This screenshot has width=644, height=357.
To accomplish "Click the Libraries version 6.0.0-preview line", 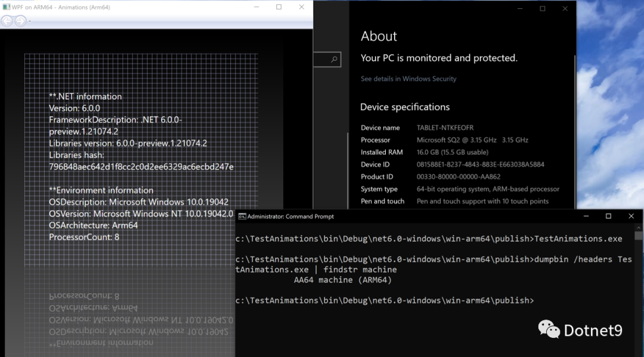I will tap(128, 143).
